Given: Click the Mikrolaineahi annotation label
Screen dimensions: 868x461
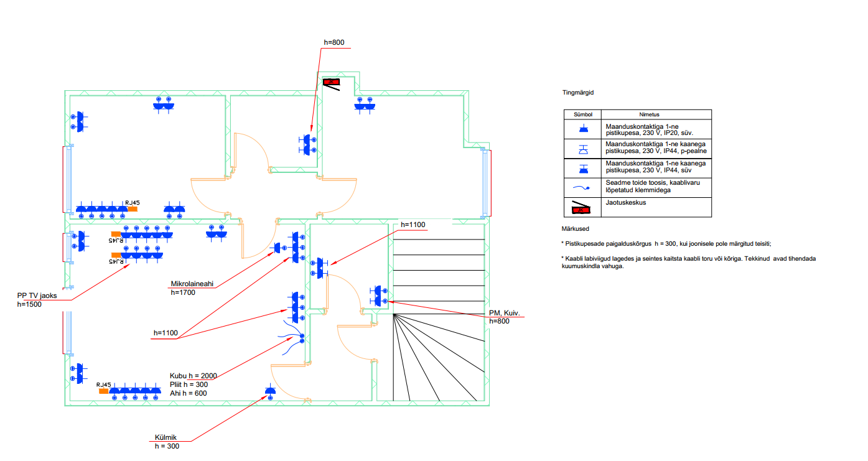Looking at the screenshot, I should pos(192,284).
